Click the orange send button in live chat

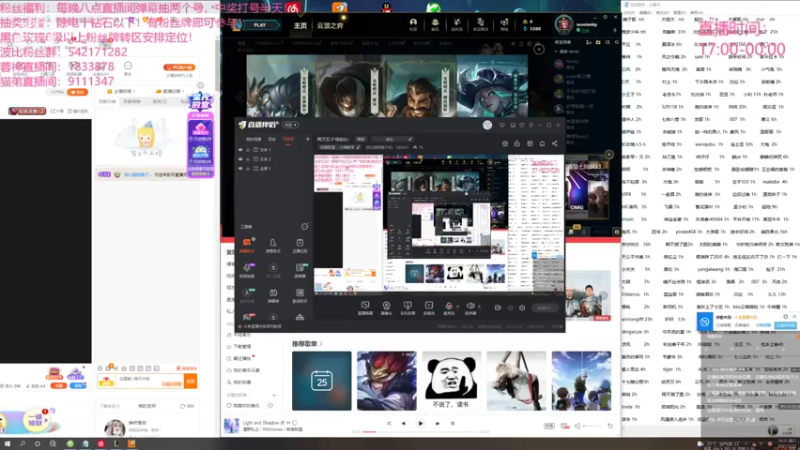[190, 381]
